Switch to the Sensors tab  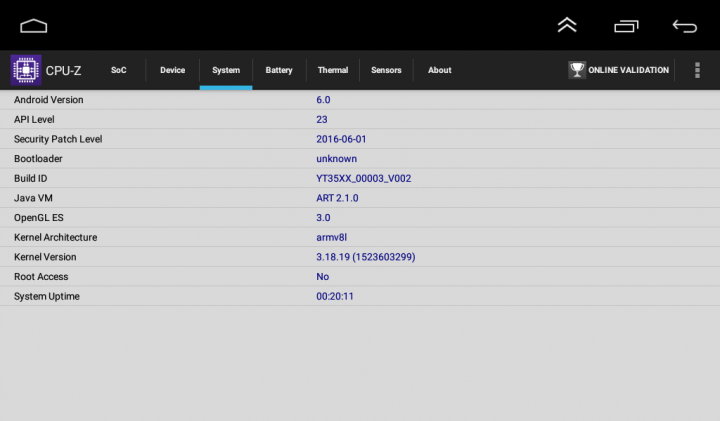coord(386,70)
